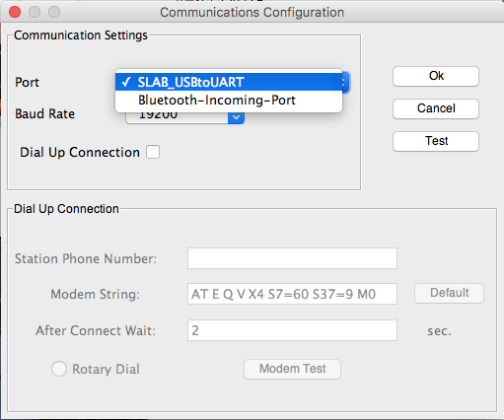Close the dialog with red button

[x=15, y=12]
